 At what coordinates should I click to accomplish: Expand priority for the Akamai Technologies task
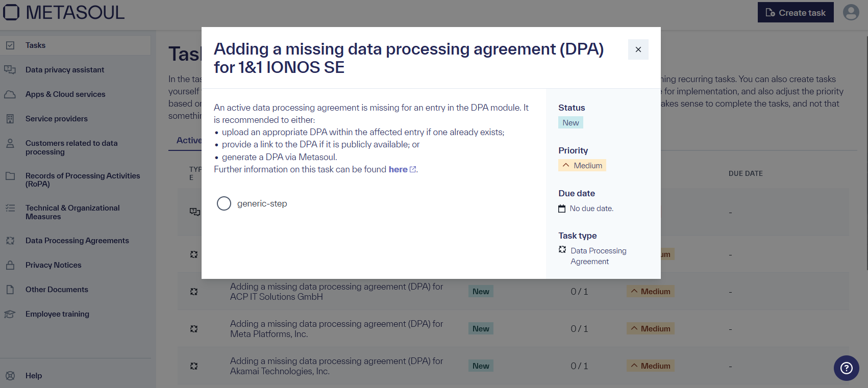pos(650,366)
